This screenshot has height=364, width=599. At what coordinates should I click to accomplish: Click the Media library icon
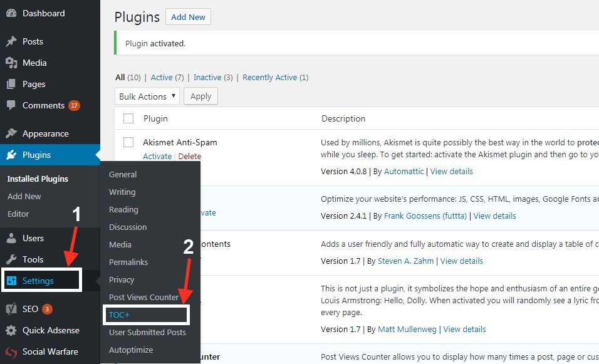pyautogui.click(x=11, y=63)
